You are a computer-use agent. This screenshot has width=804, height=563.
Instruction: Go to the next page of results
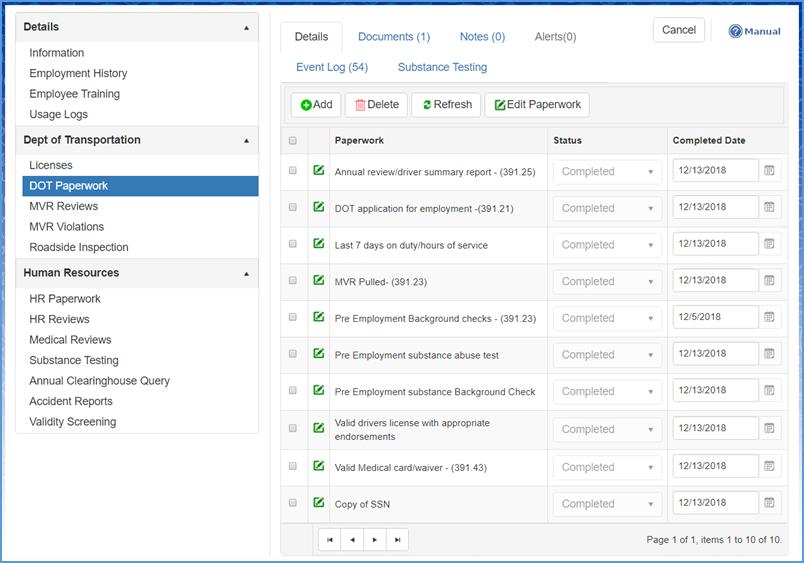(x=375, y=540)
